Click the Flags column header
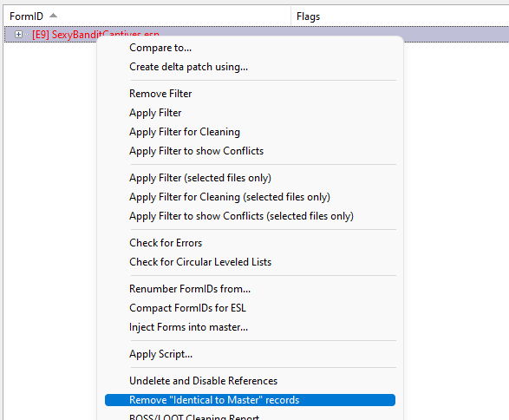 pyautogui.click(x=308, y=16)
